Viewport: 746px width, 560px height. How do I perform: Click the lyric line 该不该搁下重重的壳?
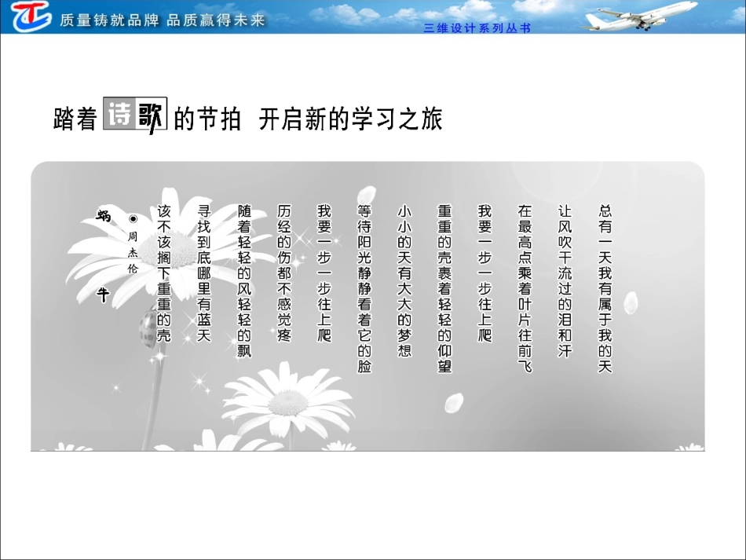(x=163, y=273)
